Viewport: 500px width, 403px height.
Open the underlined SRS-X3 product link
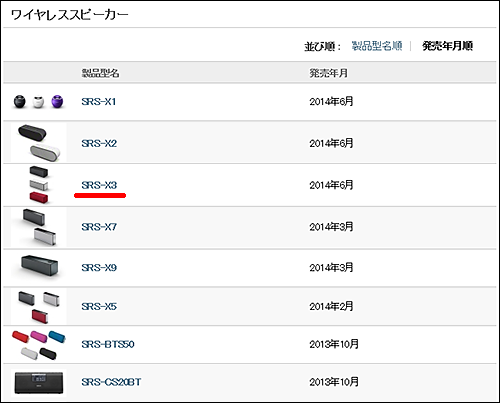[99, 185]
